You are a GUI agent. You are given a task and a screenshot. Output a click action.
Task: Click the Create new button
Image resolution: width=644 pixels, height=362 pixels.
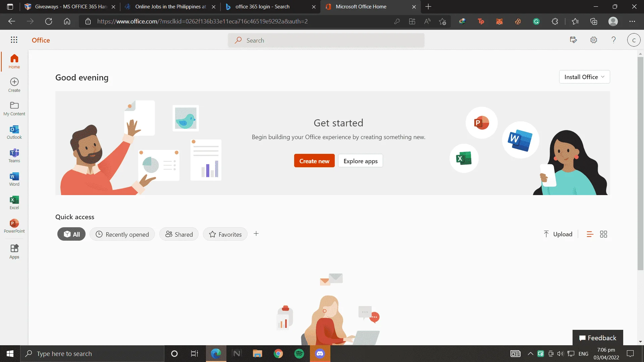[314, 161]
